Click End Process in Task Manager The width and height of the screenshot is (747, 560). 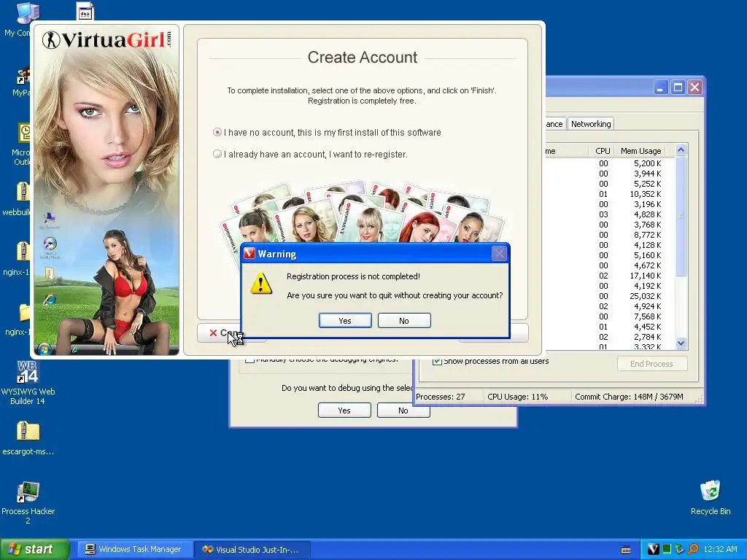coord(651,363)
